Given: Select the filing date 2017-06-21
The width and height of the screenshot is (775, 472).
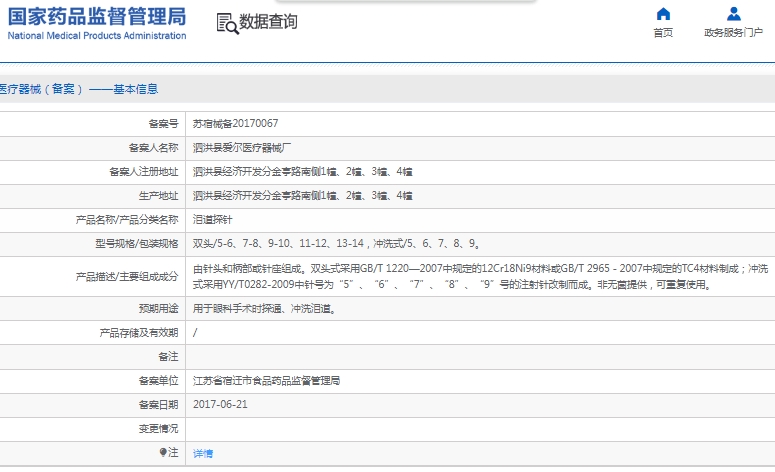Looking at the screenshot, I should click(x=220, y=404).
